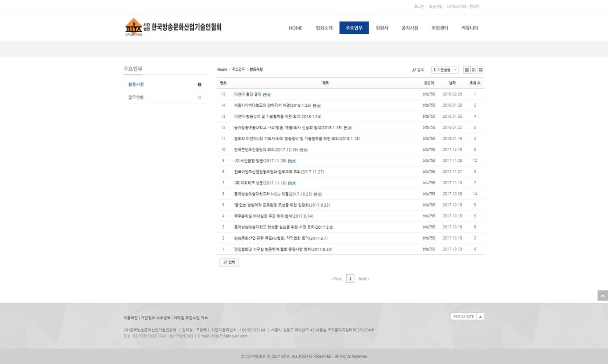The height and width of the screenshot is (364, 608).
Task: Sort by the 날짜 column header
Action: point(452,83)
